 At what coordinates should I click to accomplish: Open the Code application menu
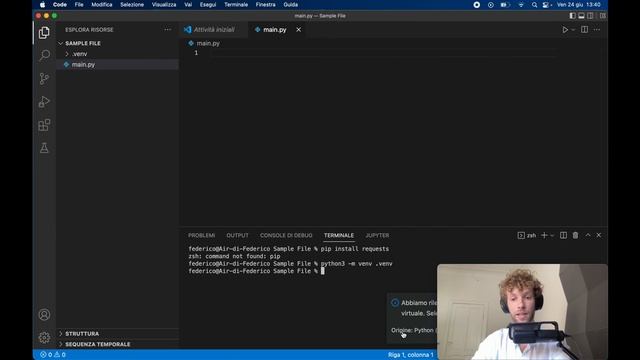[x=60, y=5]
